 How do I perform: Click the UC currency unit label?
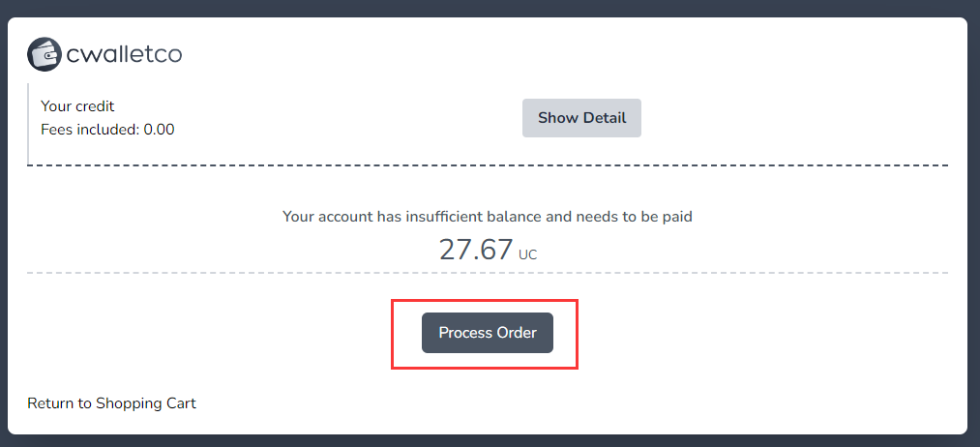tap(527, 255)
